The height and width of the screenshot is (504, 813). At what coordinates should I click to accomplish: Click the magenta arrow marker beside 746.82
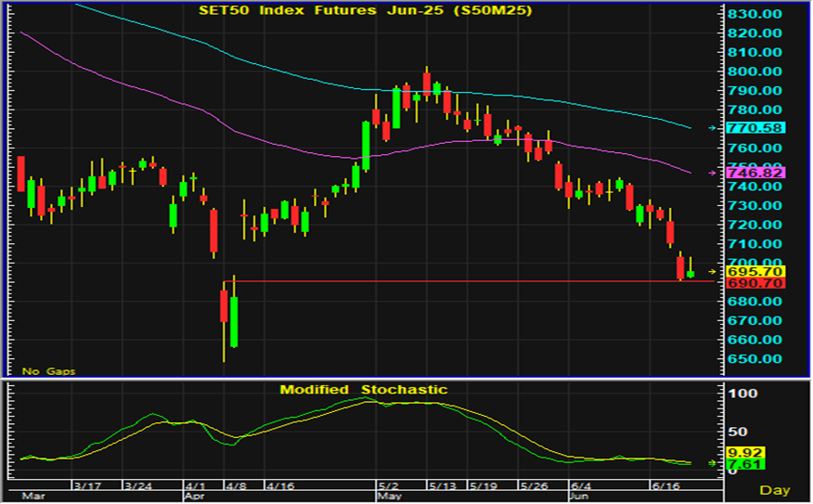(x=713, y=173)
